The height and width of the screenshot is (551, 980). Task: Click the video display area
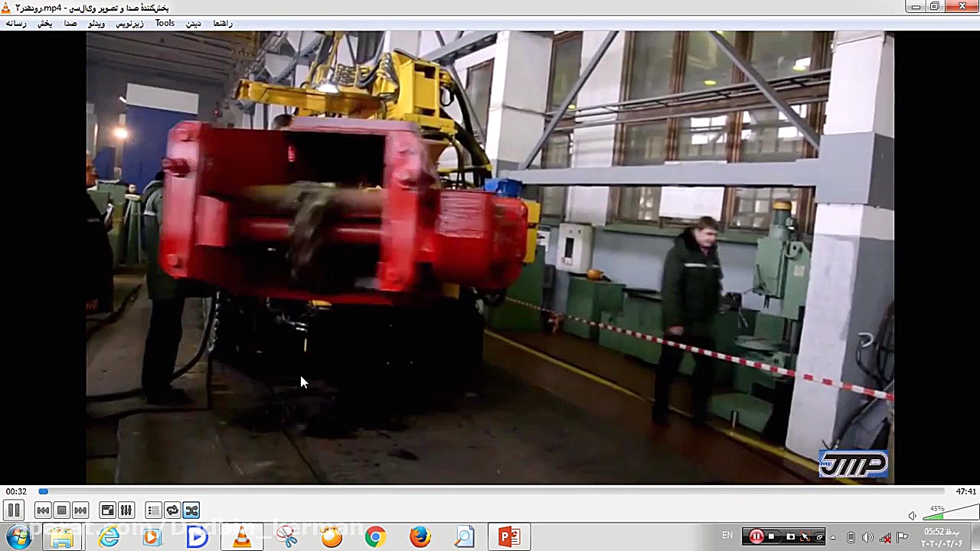coord(490,257)
